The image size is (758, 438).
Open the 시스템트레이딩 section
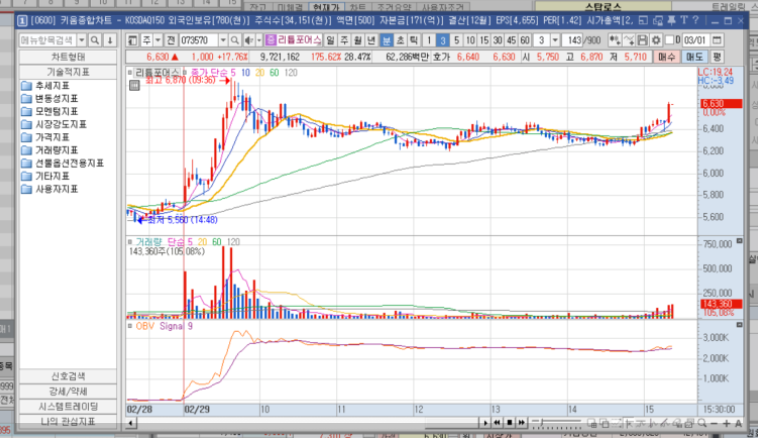pyautogui.click(x=68, y=407)
